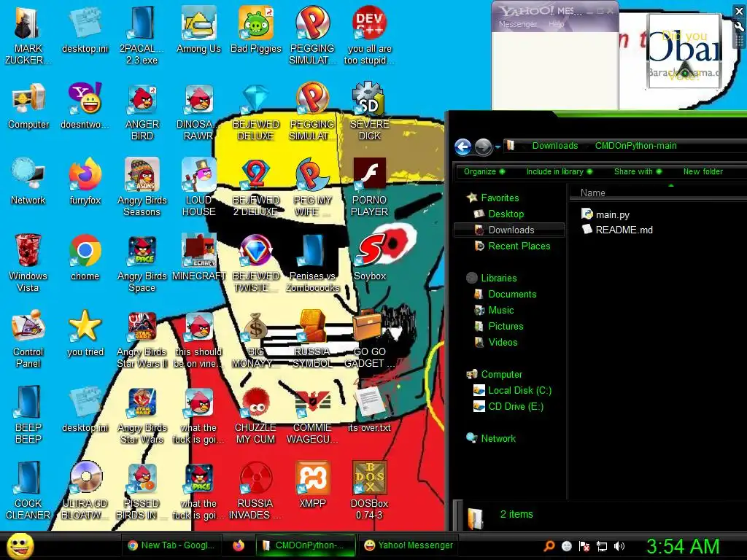This screenshot has height=560, width=747.
Task: Click the Forward arrow in Explorer
Action: (484, 147)
